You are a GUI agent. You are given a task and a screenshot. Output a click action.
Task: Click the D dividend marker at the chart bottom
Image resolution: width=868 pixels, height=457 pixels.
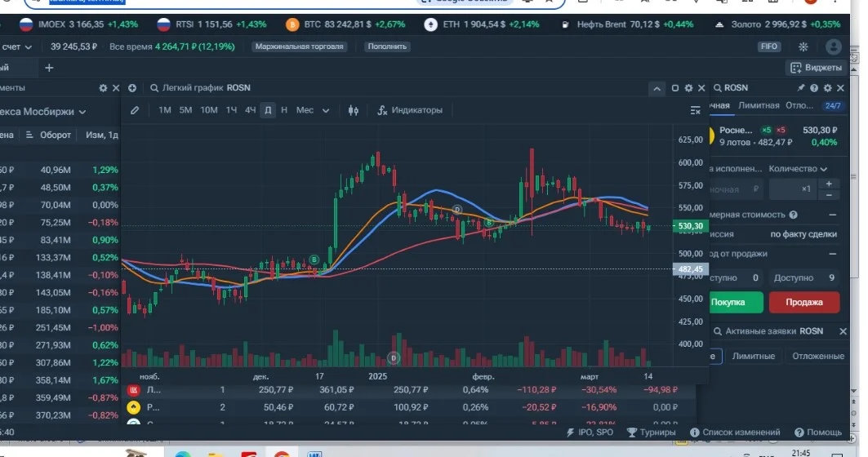(394, 358)
